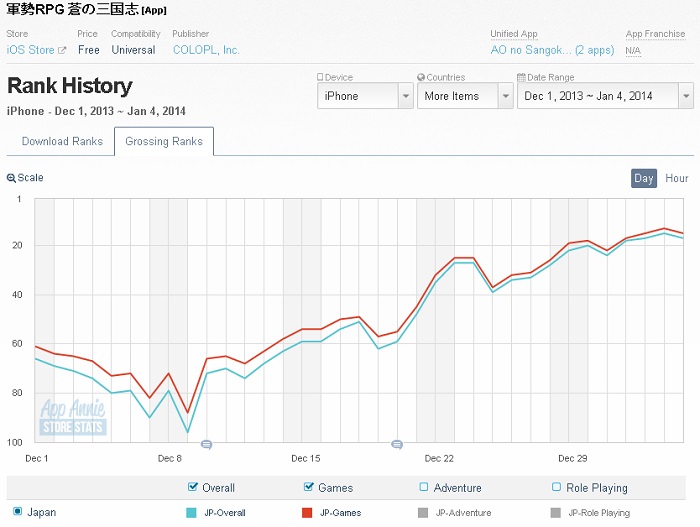This screenshot has height=527, width=700.
Task: Open the comment bubble near Dec 20
Action: click(x=397, y=444)
